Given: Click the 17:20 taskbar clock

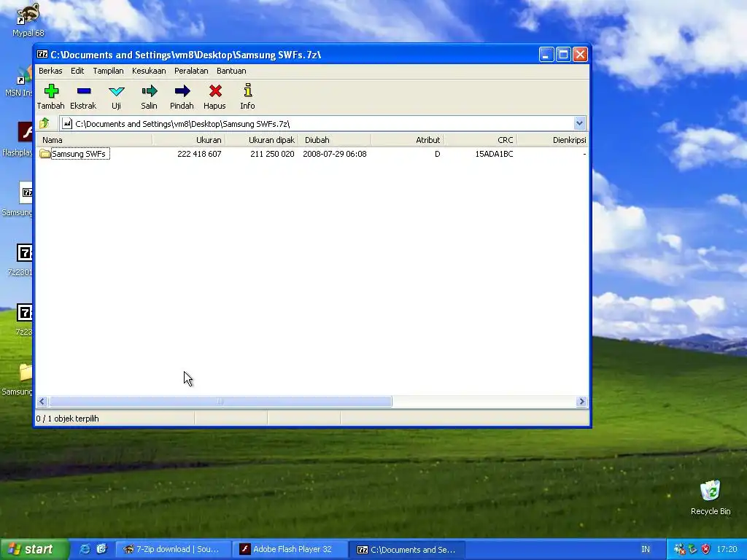Looking at the screenshot, I should coord(727,549).
